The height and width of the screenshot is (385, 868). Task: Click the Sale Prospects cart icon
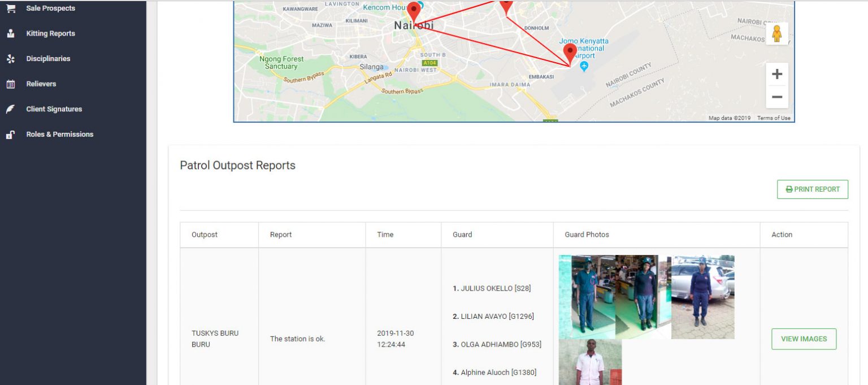11,8
